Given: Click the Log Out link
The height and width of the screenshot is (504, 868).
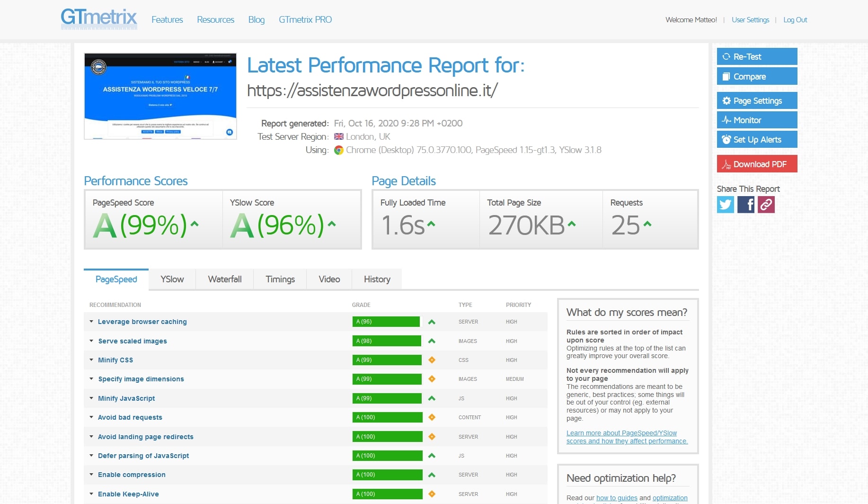Looking at the screenshot, I should (795, 20).
